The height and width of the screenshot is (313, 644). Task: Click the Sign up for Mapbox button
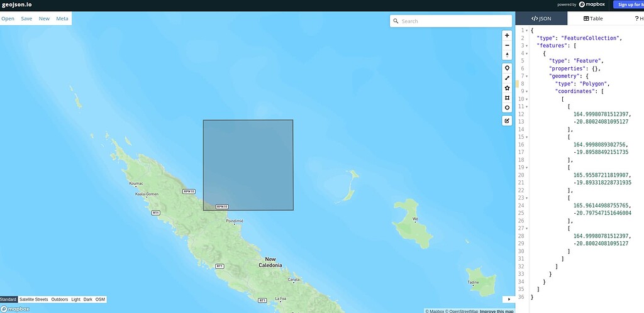coord(628,4)
